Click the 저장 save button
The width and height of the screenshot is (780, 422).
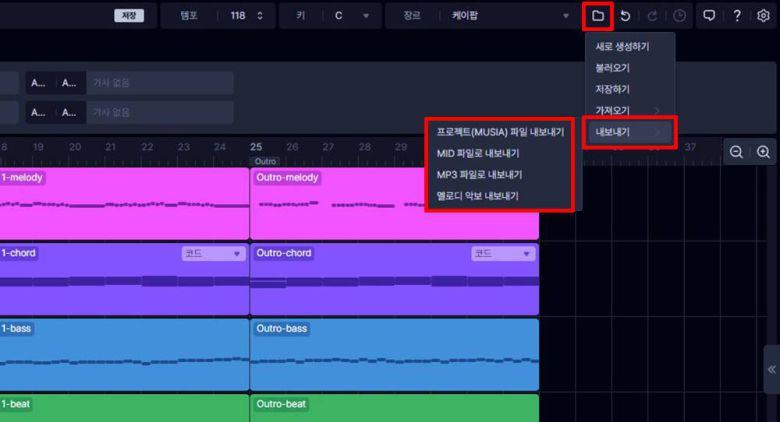(129, 15)
